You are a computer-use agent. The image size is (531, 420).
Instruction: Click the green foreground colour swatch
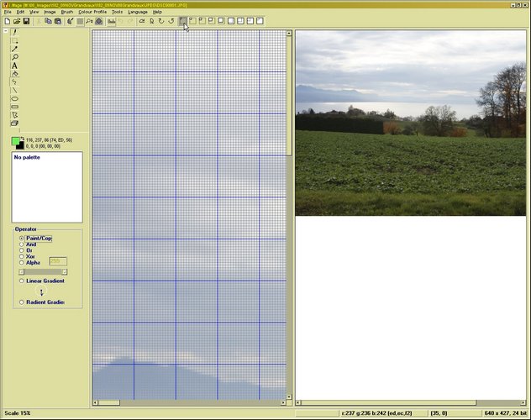(16, 140)
